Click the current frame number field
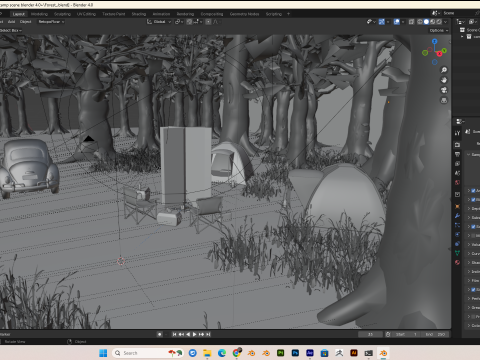 370,334
